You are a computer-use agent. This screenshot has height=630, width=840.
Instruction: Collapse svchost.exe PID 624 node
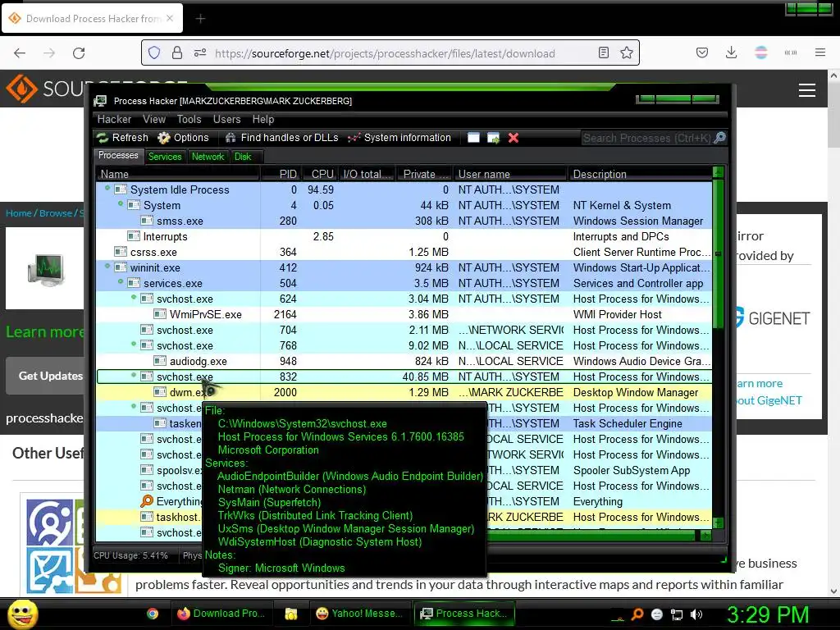134,297
